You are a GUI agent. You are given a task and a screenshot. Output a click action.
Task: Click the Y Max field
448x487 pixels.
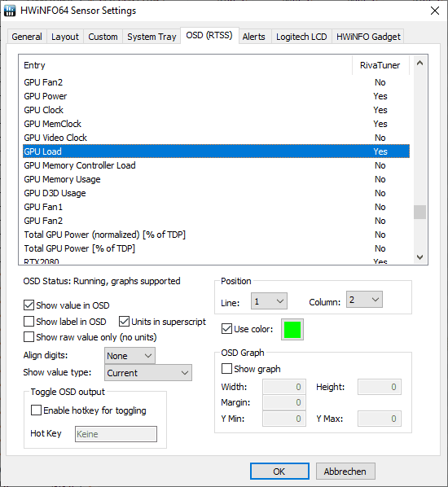(380, 419)
